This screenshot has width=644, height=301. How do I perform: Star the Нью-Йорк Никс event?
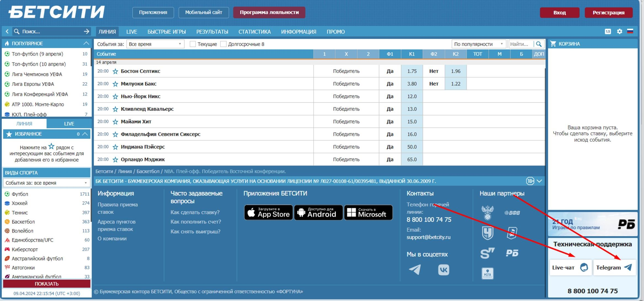pyautogui.click(x=115, y=97)
